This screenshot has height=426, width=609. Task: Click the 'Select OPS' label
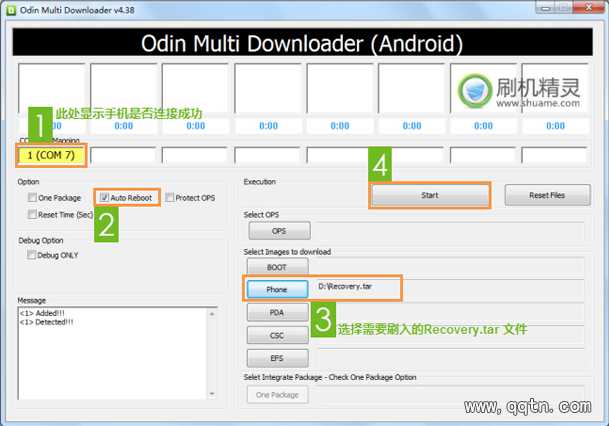coord(261,215)
